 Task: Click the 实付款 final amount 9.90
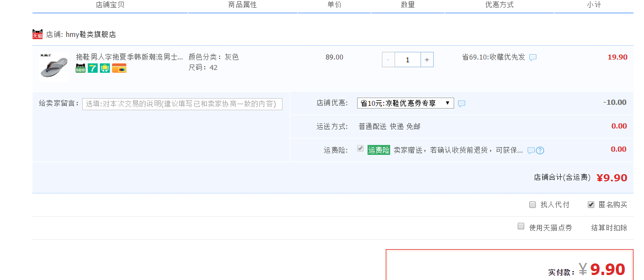[608, 270]
